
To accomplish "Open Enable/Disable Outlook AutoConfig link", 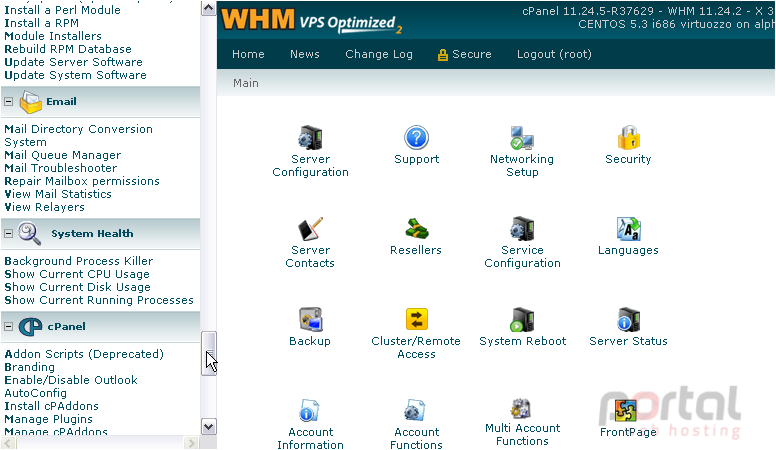I will pyautogui.click(x=71, y=387).
